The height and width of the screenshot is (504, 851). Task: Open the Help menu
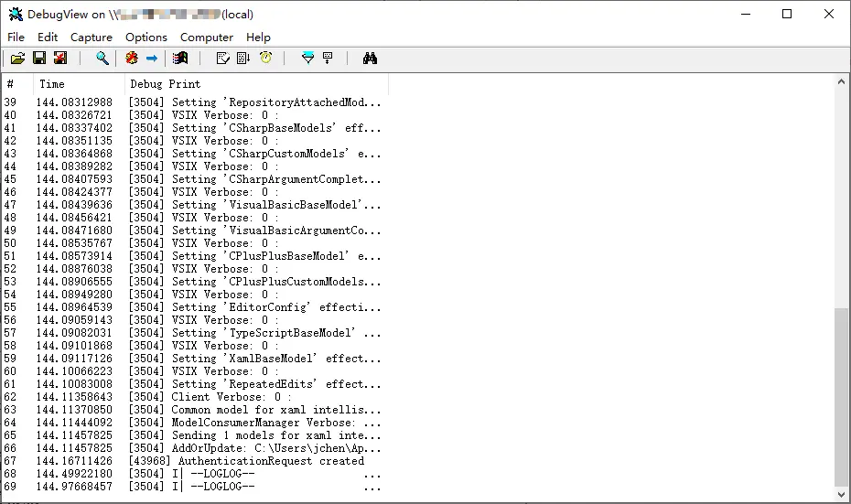258,37
